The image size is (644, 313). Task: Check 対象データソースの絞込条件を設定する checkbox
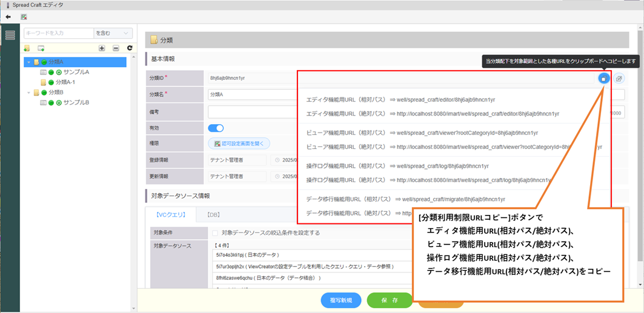coord(215,232)
